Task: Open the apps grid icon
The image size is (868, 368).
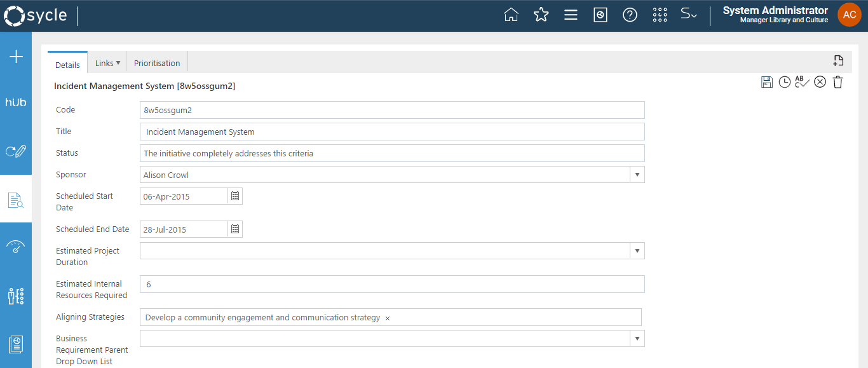Action: coord(660,15)
